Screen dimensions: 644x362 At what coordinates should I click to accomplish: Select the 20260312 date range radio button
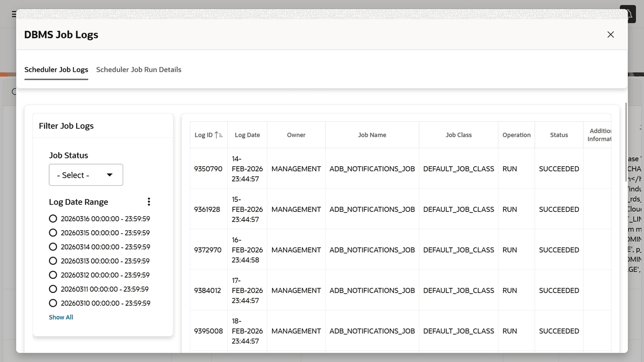[x=53, y=275]
